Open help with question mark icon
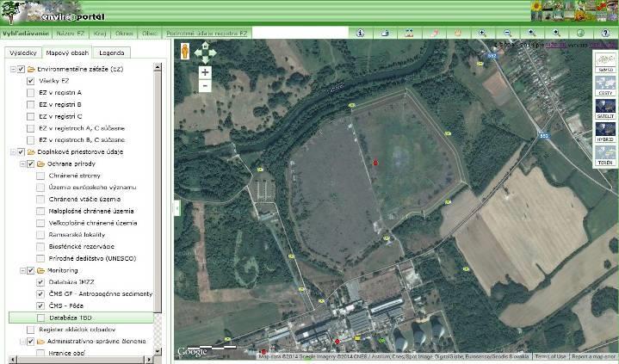The height and width of the screenshot is (364, 619). click(x=605, y=34)
